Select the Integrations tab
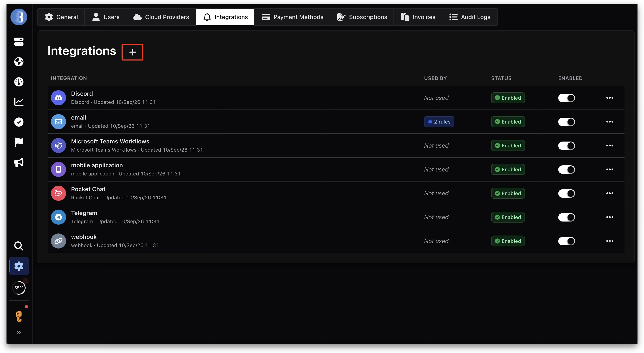Screen dimensions: 644x353 225,17
